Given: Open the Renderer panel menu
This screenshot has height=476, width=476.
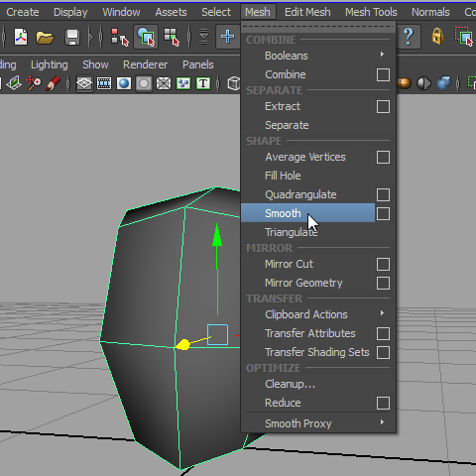Looking at the screenshot, I should [x=145, y=64].
